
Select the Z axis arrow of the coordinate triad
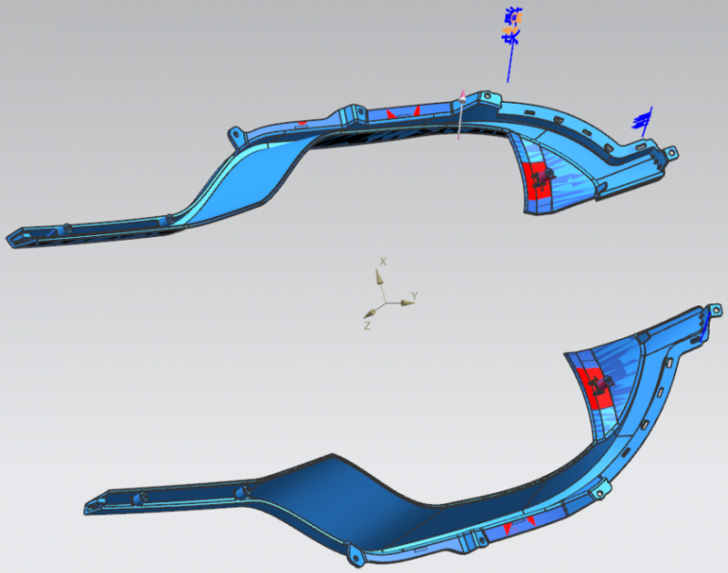370,313
